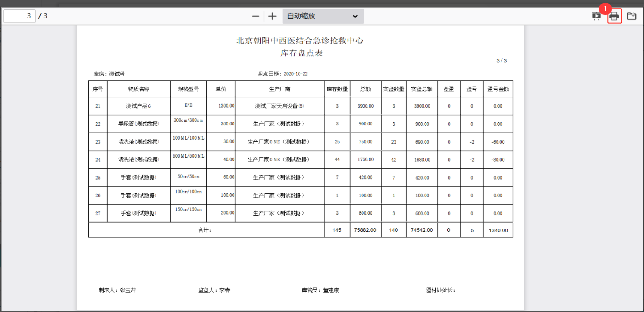The height and width of the screenshot is (312, 644).
Task: Click the 74542.00 actual grand total
Action: tap(421, 230)
